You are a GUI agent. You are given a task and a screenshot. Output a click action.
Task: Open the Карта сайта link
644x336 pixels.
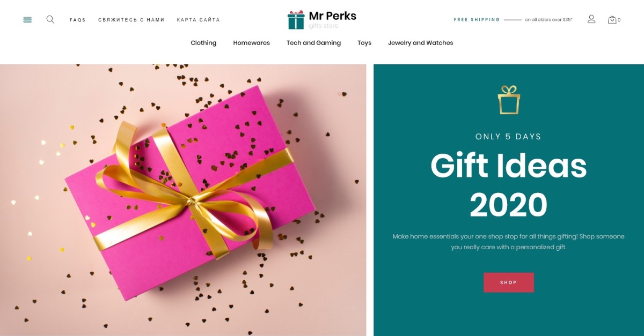pyautogui.click(x=199, y=20)
